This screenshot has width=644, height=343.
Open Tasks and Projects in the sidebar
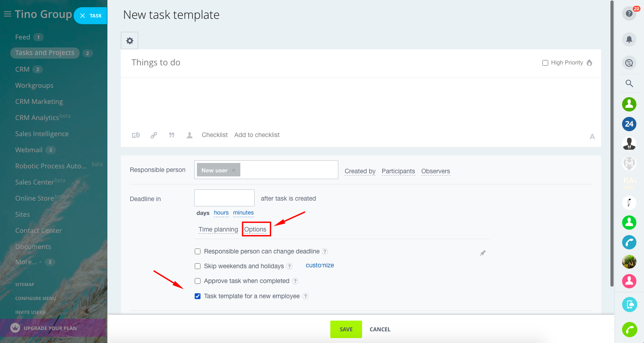coord(45,53)
